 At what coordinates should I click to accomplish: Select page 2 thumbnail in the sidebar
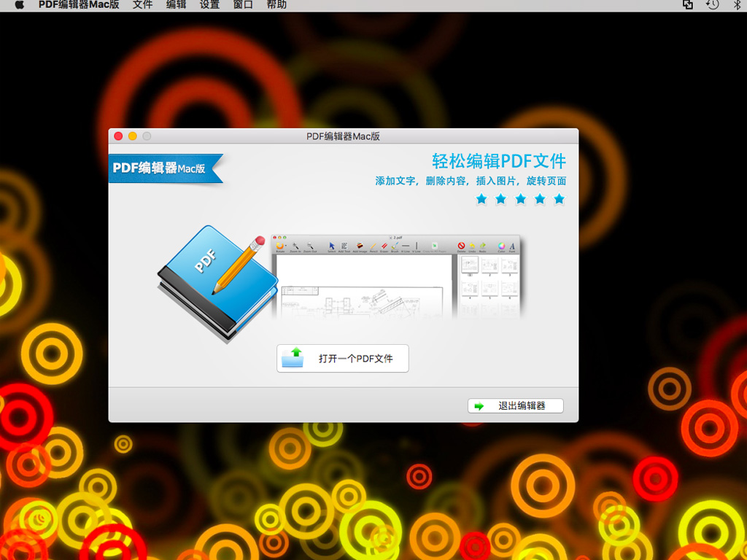[490, 265]
